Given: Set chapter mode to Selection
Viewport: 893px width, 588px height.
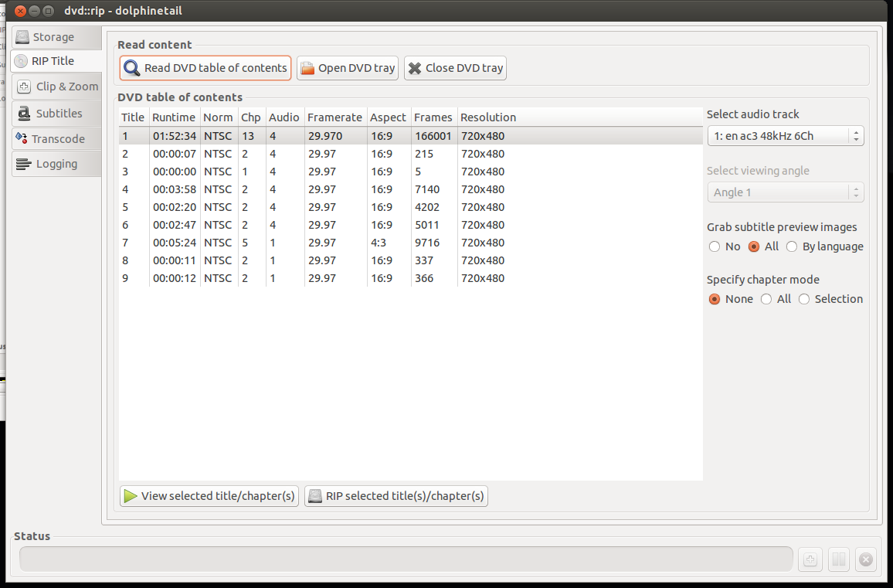Looking at the screenshot, I should 804,299.
